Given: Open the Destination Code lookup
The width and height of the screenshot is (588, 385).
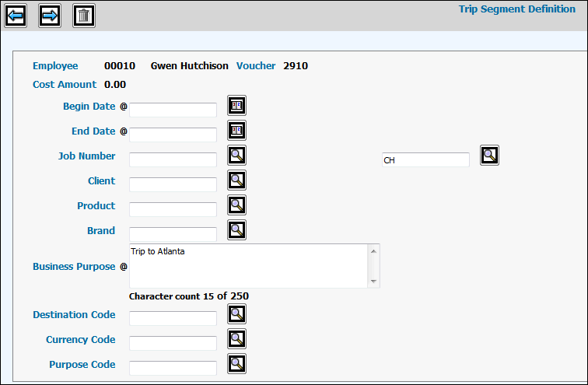Looking at the screenshot, I should pyautogui.click(x=236, y=314).
